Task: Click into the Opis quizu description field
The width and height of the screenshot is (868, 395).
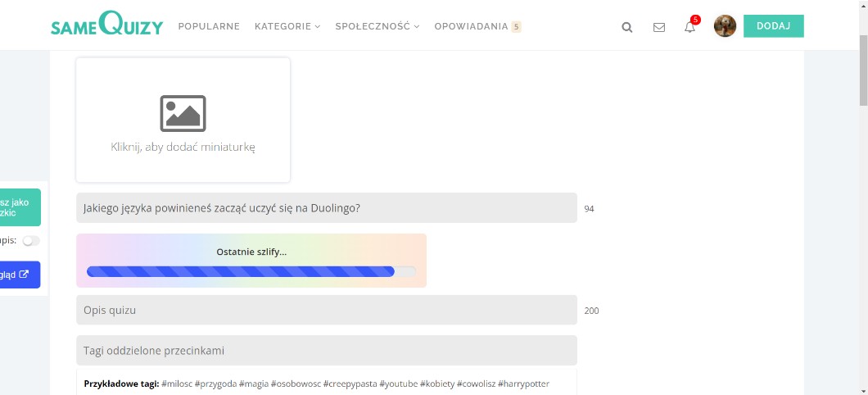Action: click(x=326, y=311)
